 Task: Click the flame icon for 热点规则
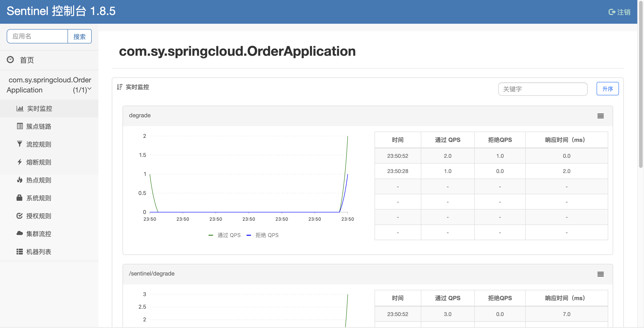click(19, 180)
